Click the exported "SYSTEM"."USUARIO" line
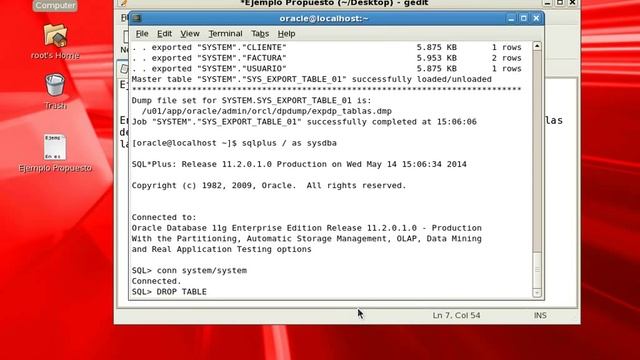Viewport: 640px width, 360px height. tap(327, 69)
